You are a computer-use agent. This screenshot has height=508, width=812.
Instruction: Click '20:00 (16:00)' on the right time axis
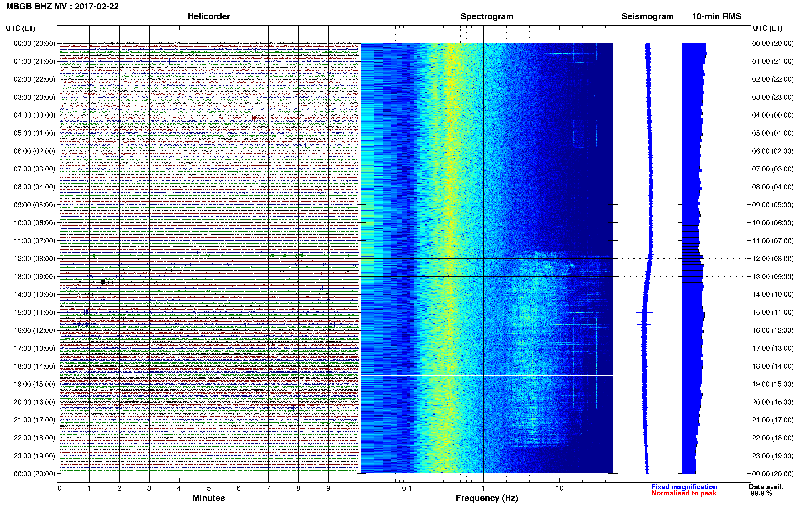click(x=773, y=402)
